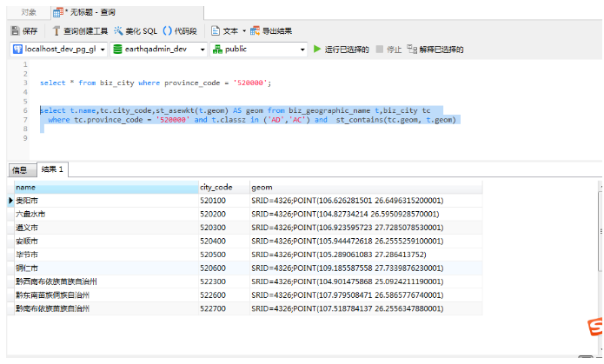This screenshot has height=364, width=604.
Task: Click city_code cell 520200
Action: (x=224, y=215)
